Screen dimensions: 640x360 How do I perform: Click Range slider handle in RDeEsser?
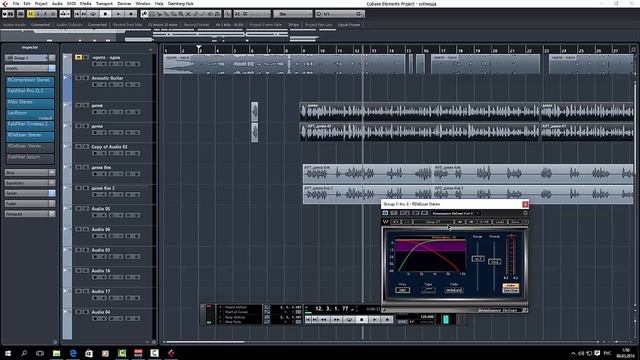(x=478, y=259)
